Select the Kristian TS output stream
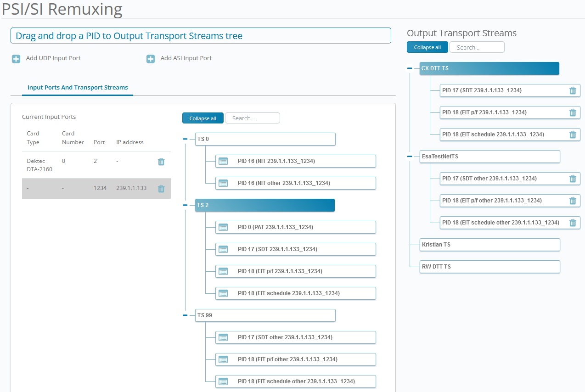The height and width of the screenshot is (392, 585). (489, 245)
